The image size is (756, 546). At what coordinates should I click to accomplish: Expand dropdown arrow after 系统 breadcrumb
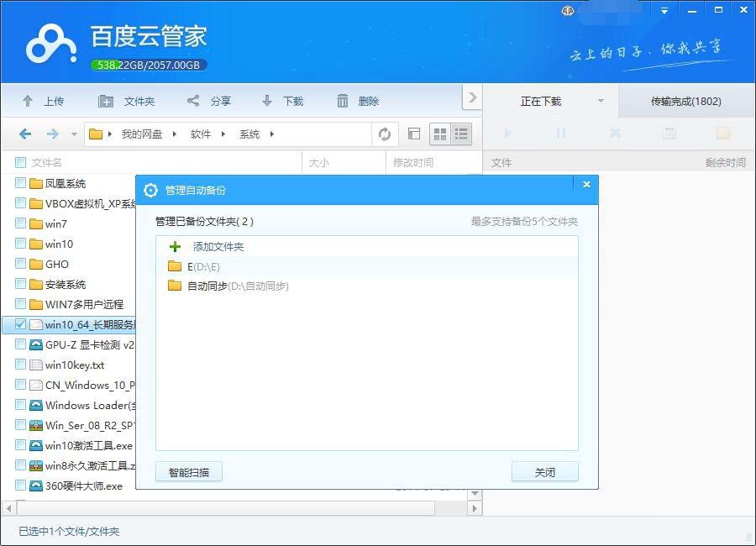pyautogui.click(x=272, y=134)
